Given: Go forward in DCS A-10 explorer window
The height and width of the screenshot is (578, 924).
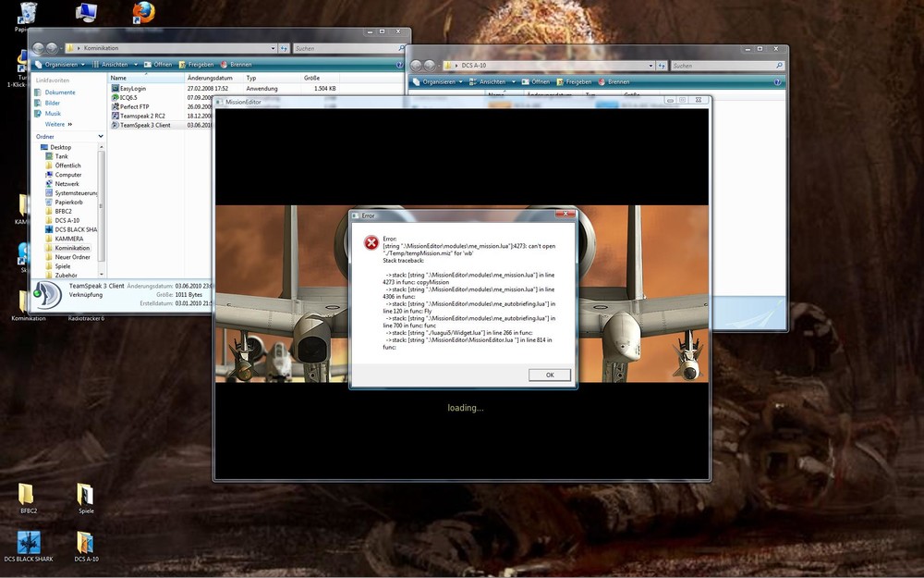Looking at the screenshot, I should (430, 66).
